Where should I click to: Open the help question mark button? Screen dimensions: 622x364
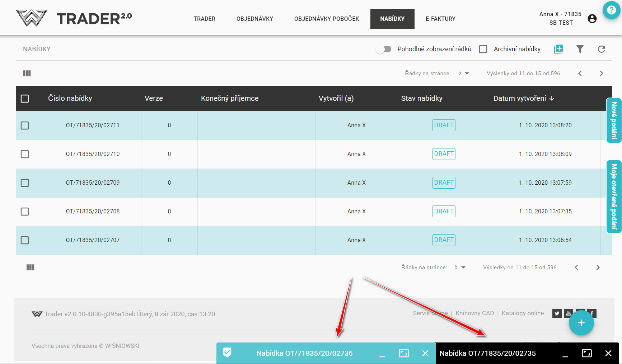point(611,10)
